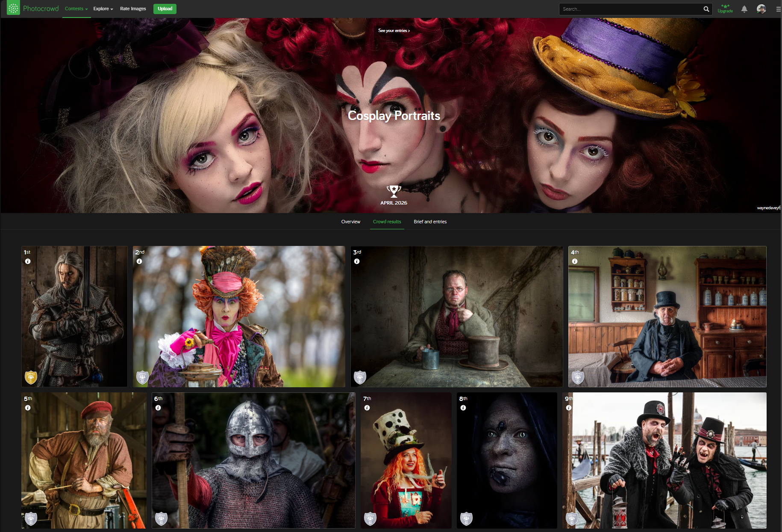Open the 5th place red beret man photo
This screenshot has height=532, width=782.
pos(84,460)
